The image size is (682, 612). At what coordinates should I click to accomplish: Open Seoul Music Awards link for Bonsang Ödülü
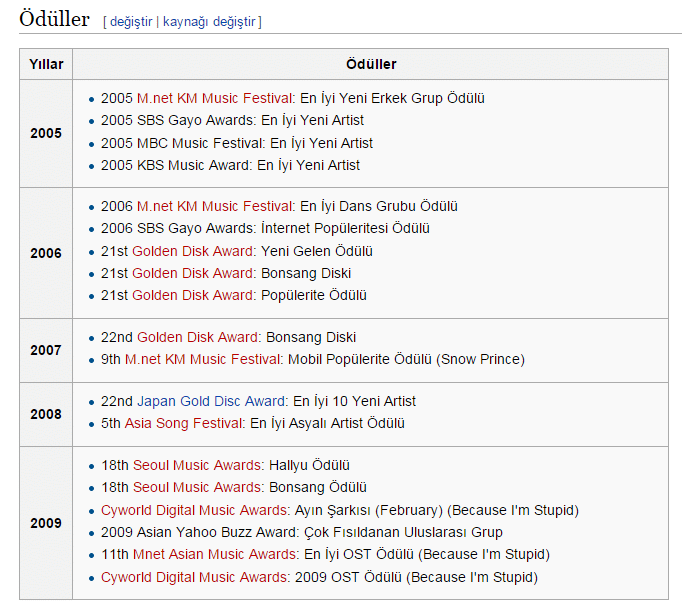[198, 487]
